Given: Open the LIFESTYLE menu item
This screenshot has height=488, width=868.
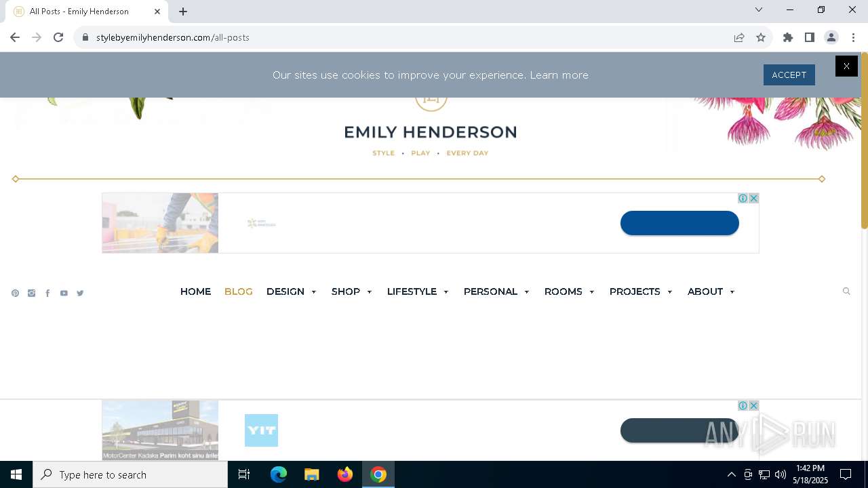Looking at the screenshot, I should [412, 291].
